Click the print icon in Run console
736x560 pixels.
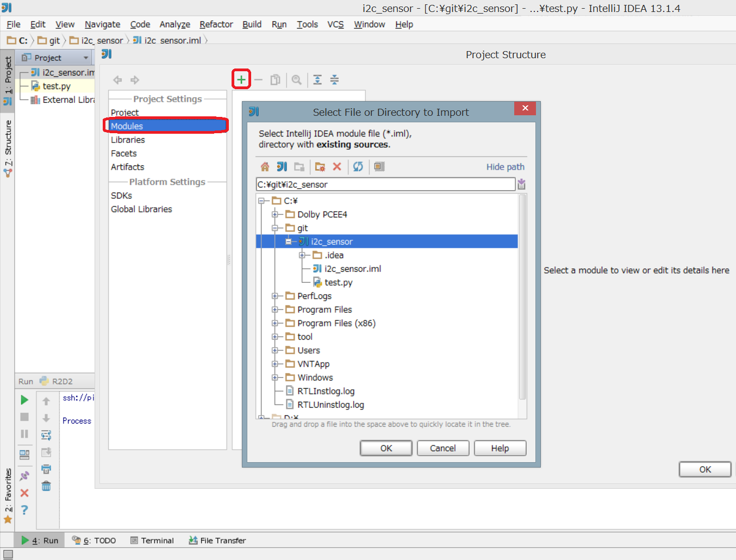pos(46,469)
